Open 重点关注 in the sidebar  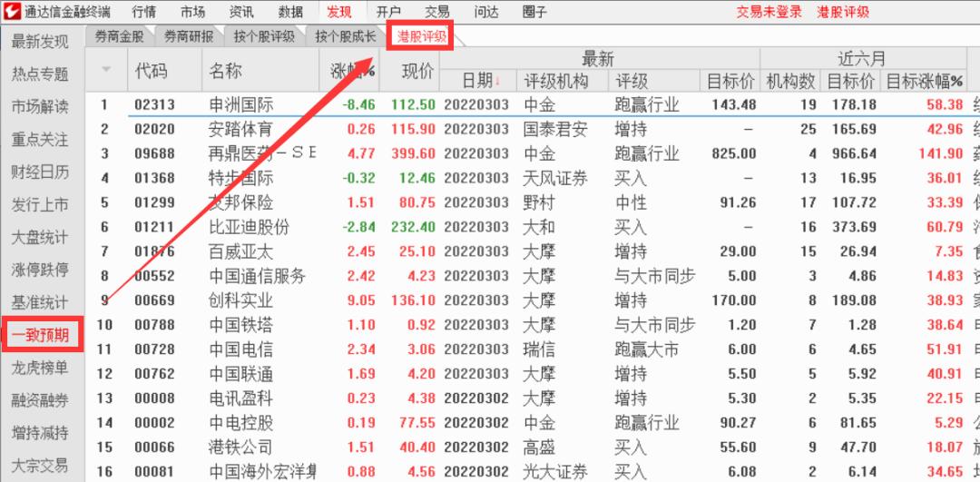pos(40,140)
